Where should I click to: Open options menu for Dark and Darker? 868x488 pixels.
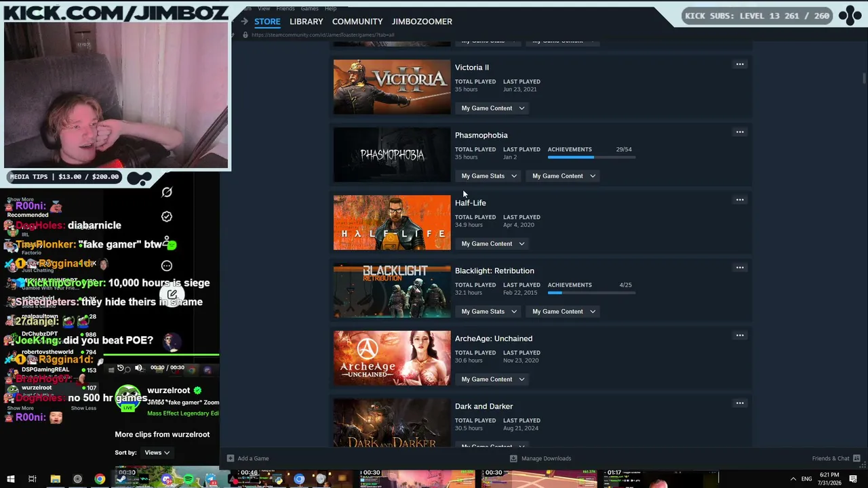(740, 403)
